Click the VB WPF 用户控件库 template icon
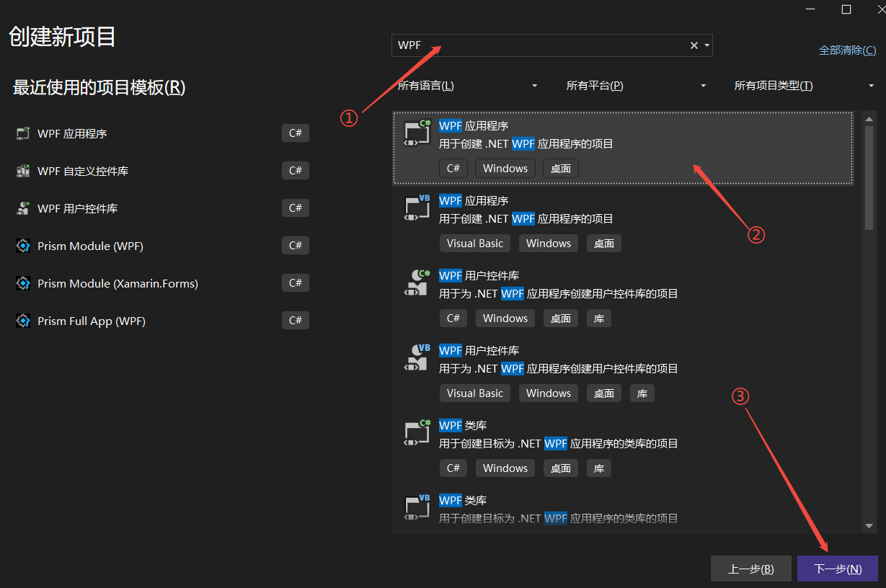The image size is (886, 588). [x=417, y=357]
